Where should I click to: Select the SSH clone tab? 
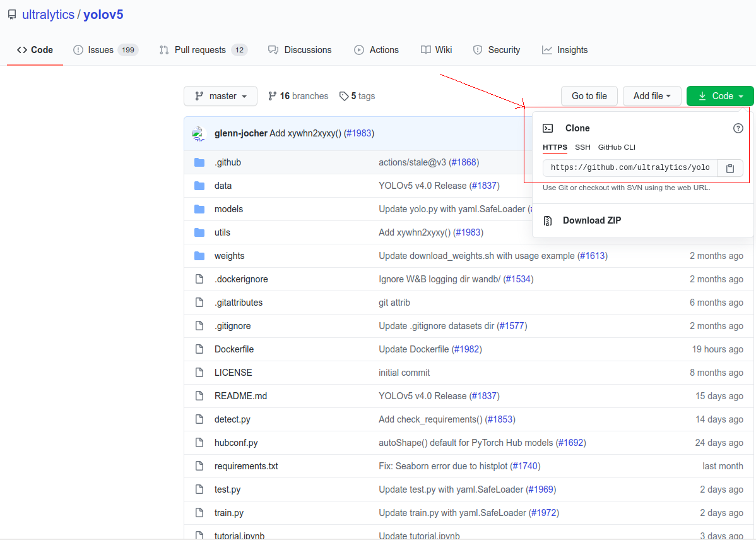[x=582, y=147]
